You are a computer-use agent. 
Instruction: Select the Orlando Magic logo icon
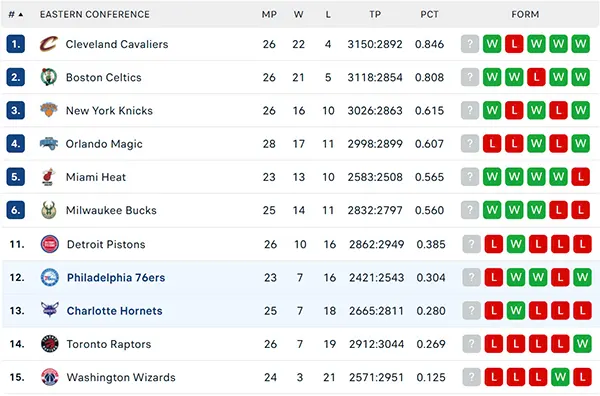pyautogui.click(x=49, y=143)
